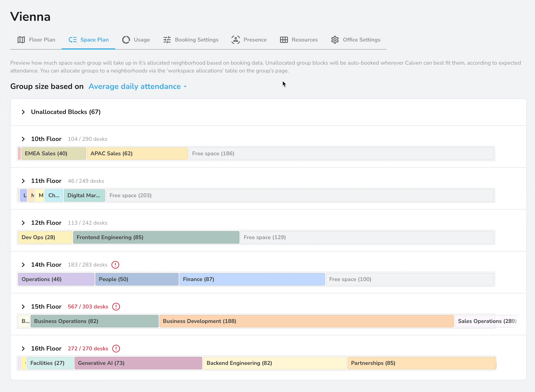
Task: Open the Presence tab
Action: [x=249, y=40]
